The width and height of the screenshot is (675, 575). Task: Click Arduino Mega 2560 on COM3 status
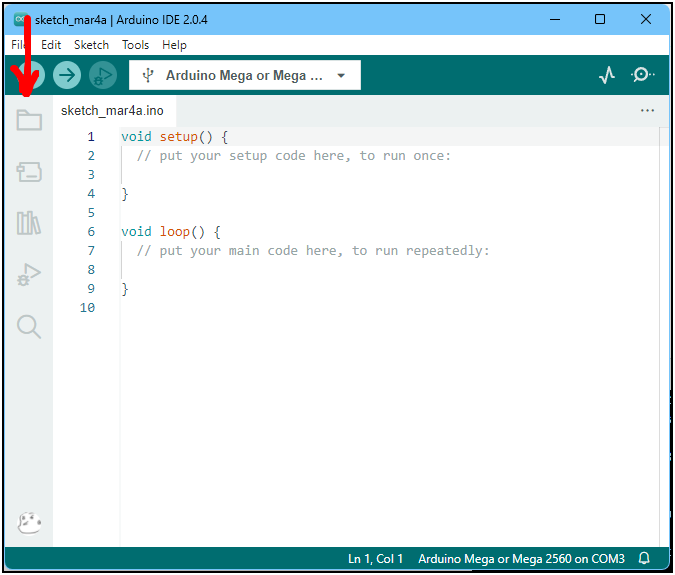521,559
